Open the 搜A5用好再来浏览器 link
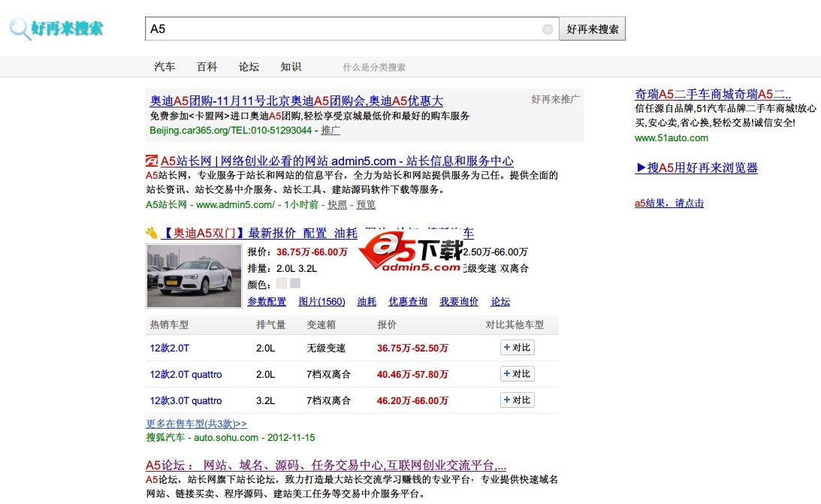 click(x=696, y=167)
